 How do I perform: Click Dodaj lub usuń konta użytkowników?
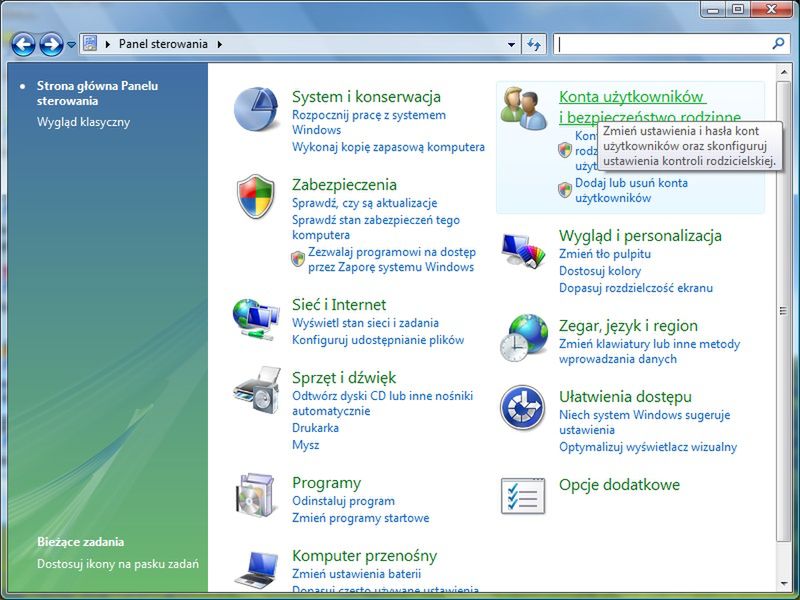point(631,190)
